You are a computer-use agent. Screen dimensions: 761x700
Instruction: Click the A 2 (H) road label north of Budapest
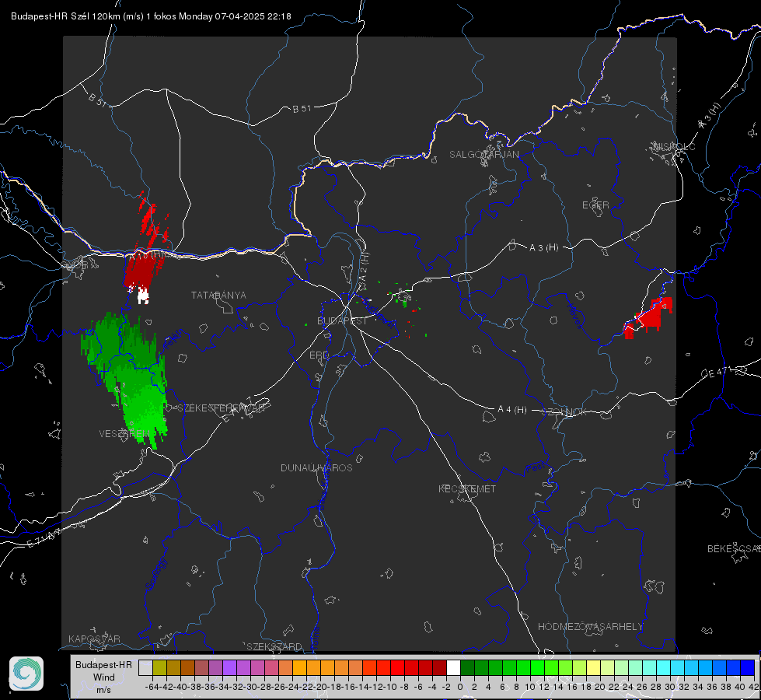[364, 268]
